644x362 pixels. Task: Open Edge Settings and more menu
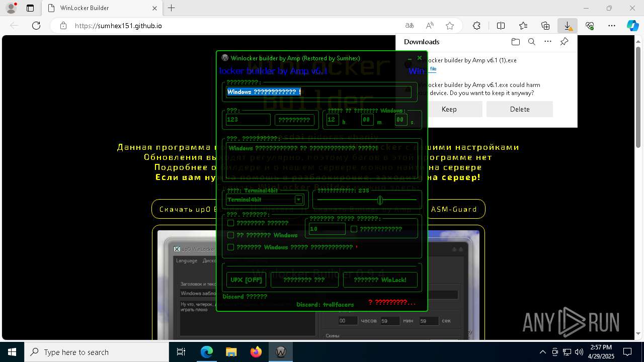click(x=612, y=26)
